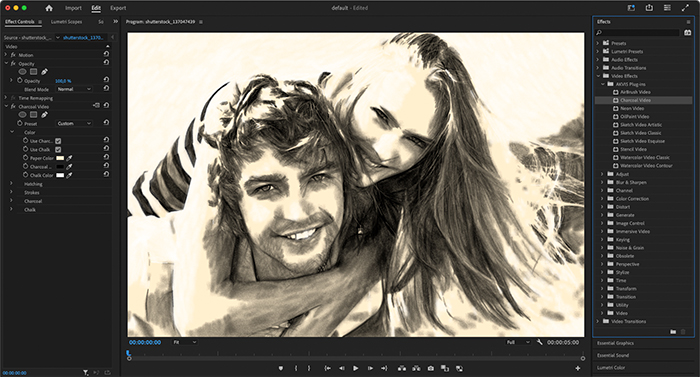Open program monitor settings wrench
The width and height of the screenshot is (700, 377).
tap(539, 342)
